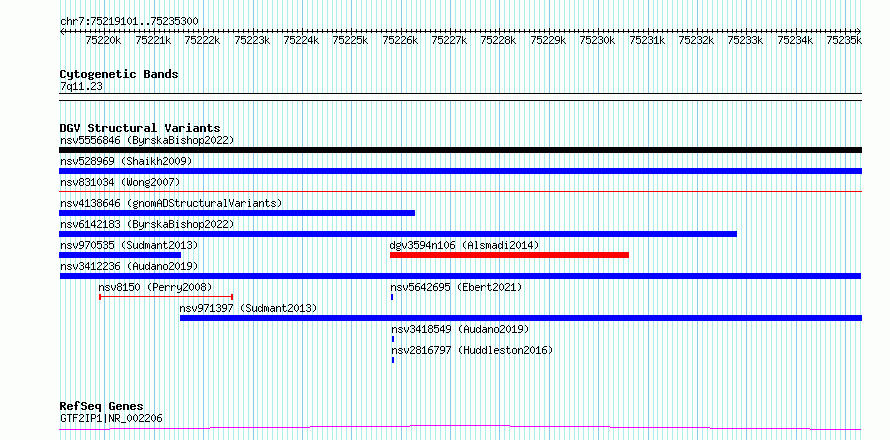The image size is (890, 440).
Task: Click the 75225k ruler tick label
Action: [351, 40]
